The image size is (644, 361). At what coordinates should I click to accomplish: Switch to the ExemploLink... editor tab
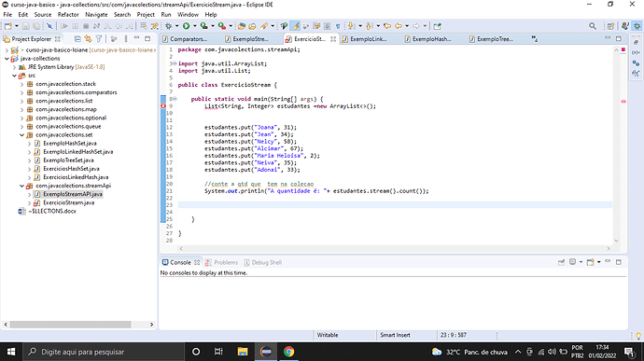point(364,39)
